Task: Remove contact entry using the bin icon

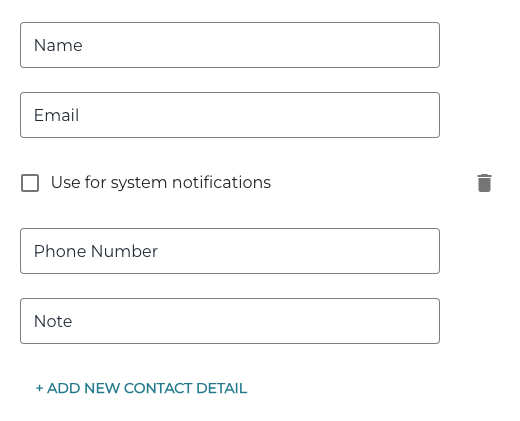Action: pos(484,183)
